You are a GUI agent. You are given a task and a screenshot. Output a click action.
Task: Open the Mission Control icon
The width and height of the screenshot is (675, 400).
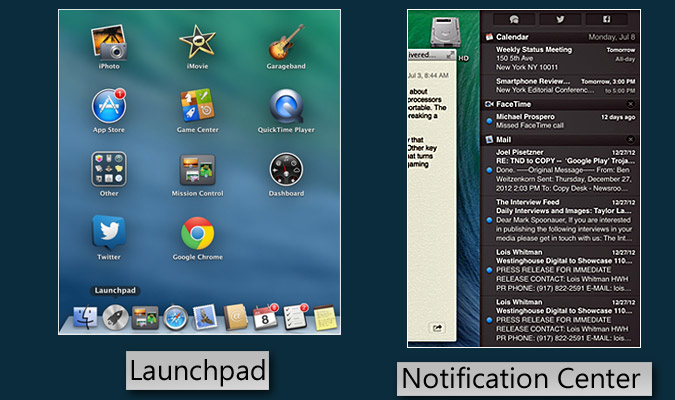point(197,169)
